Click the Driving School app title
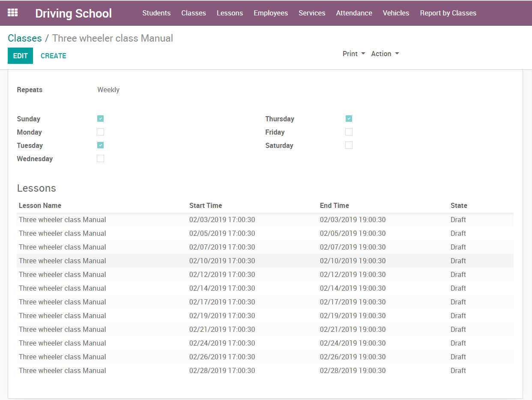532x400 pixels. [x=73, y=13]
